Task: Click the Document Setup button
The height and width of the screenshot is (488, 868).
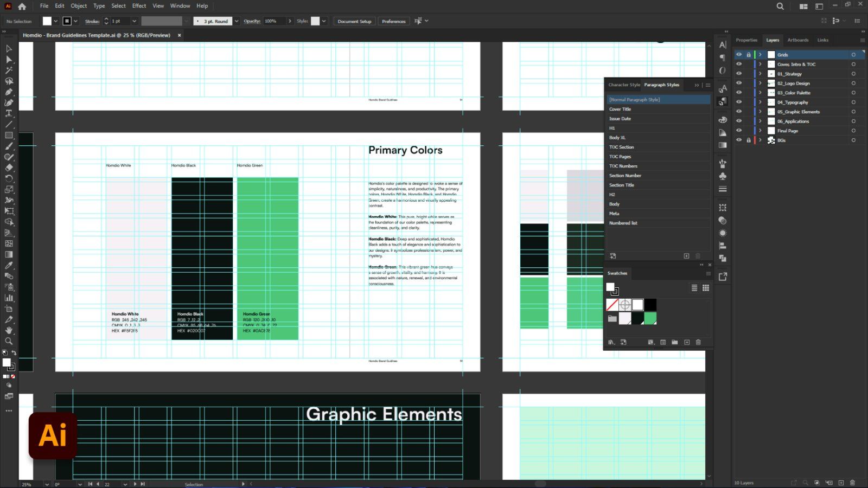Action: (x=354, y=21)
